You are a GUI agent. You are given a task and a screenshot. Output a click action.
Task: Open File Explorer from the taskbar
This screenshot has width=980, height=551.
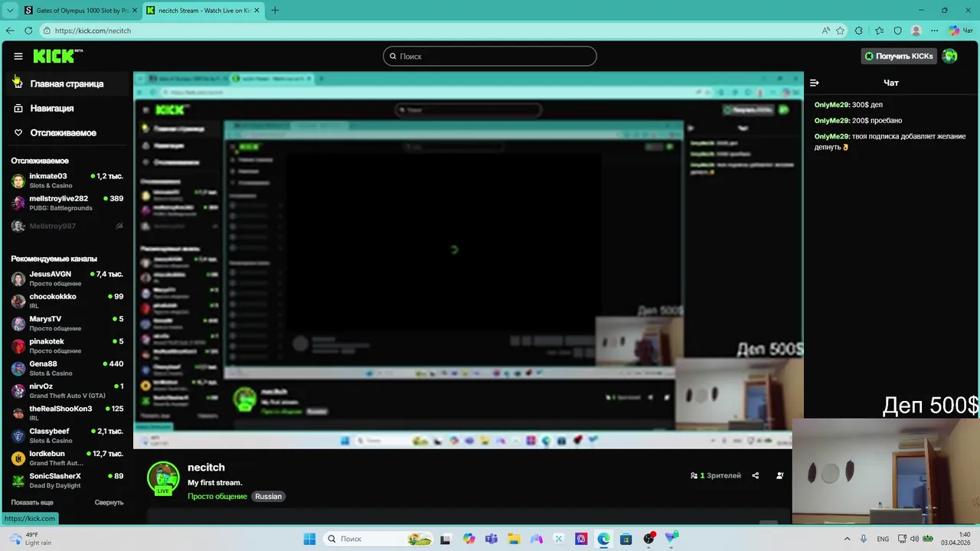coord(514,539)
